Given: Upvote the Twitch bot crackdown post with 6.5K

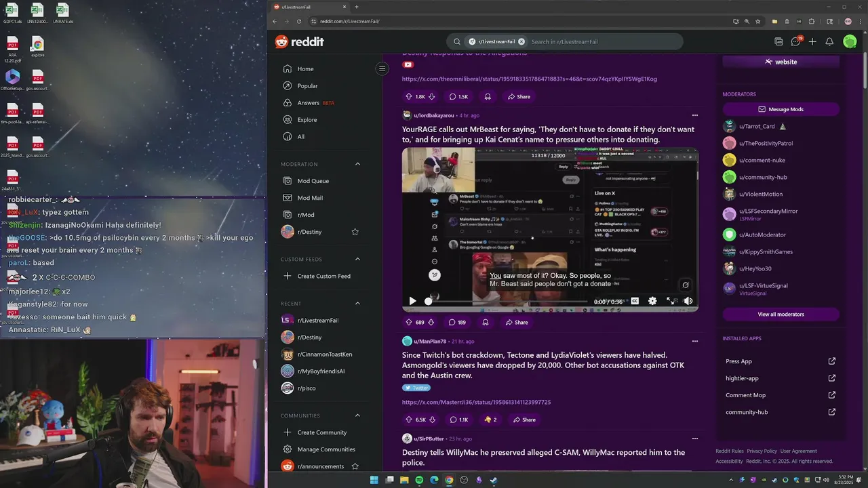Looking at the screenshot, I should click(x=409, y=420).
